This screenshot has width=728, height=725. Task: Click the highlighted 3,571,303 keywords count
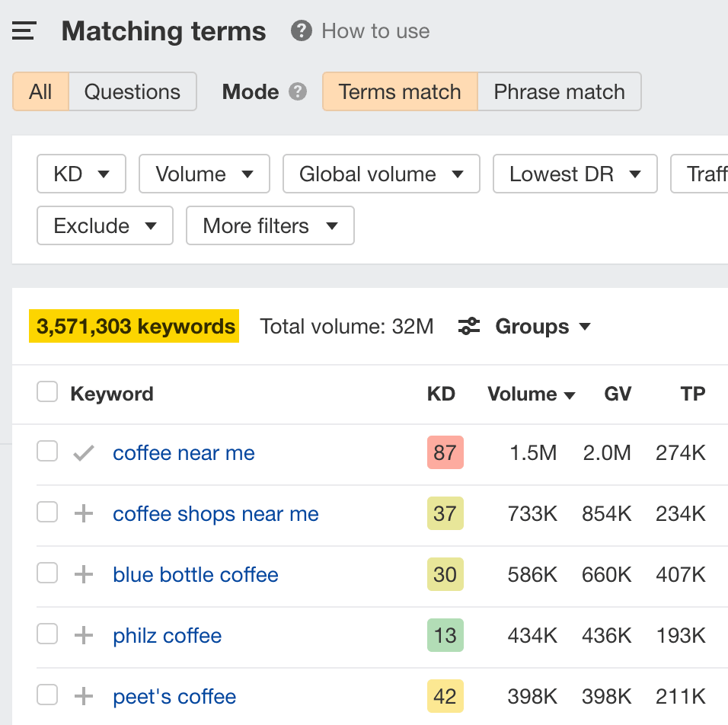point(134,326)
